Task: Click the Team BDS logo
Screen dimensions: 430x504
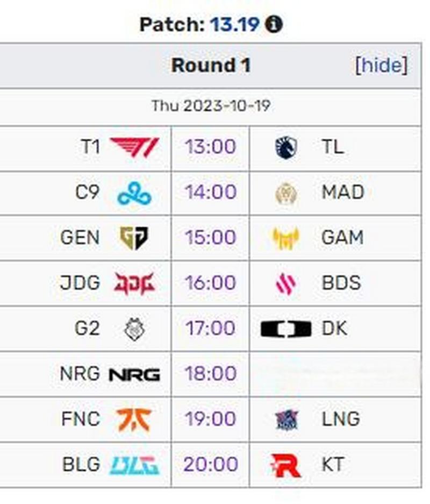Action: [286, 283]
